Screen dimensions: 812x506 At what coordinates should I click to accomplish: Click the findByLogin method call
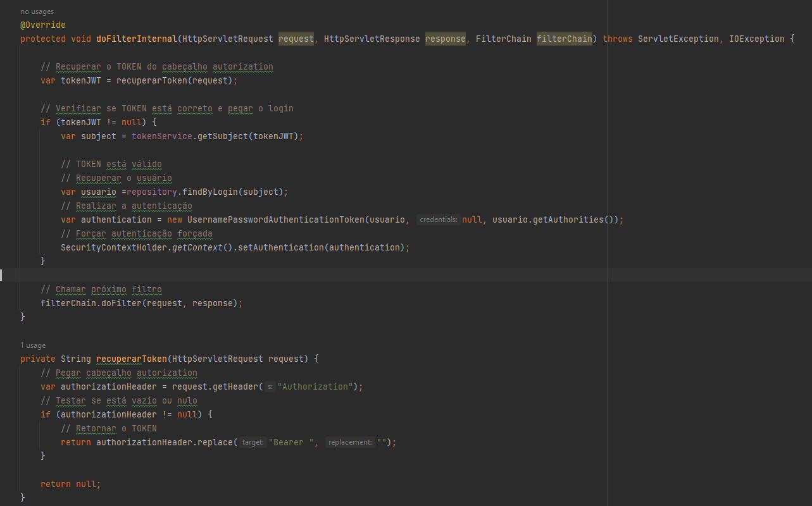click(210, 192)
